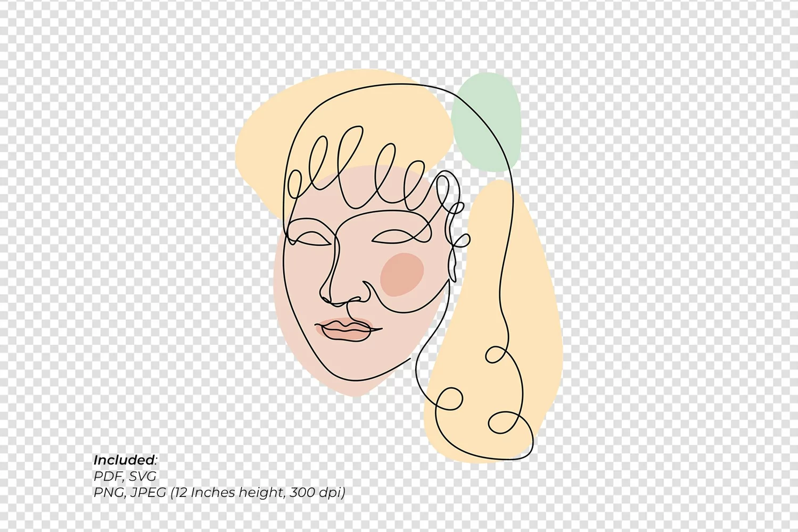Select the small curl near ponytail bottom

click(x=448, y=398)
